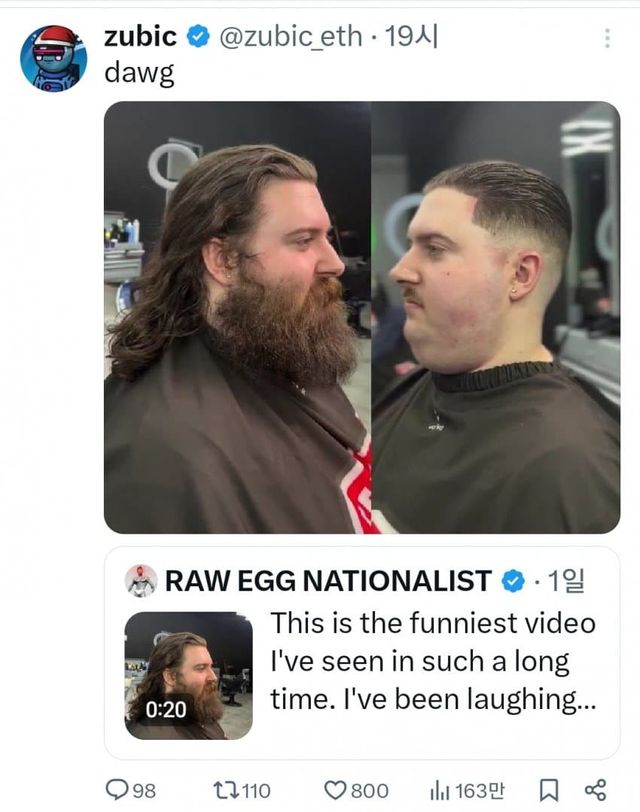Viewport: 640px width, 812px height.
Task: Open the quoted tweet text
Action: pyautogui.click(x=432, y=662)
